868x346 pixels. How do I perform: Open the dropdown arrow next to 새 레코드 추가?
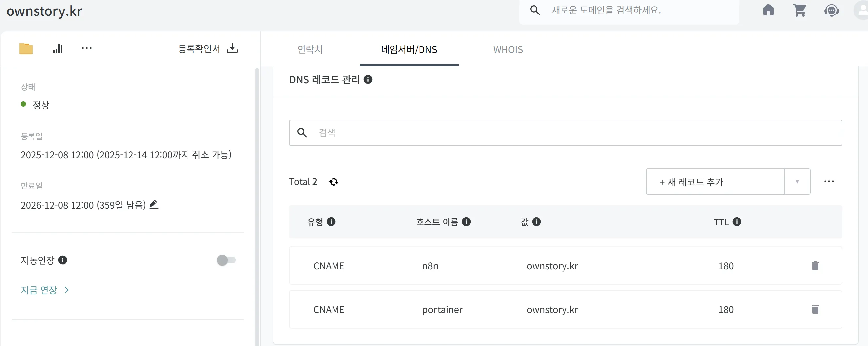click(x=797, y=181)
